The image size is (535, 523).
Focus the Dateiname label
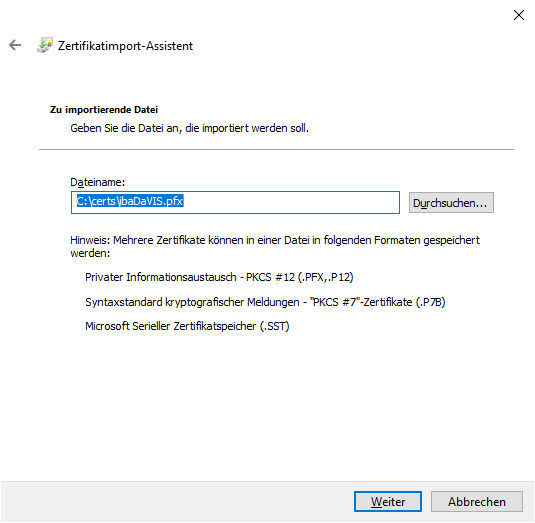[x=98, y=182]
